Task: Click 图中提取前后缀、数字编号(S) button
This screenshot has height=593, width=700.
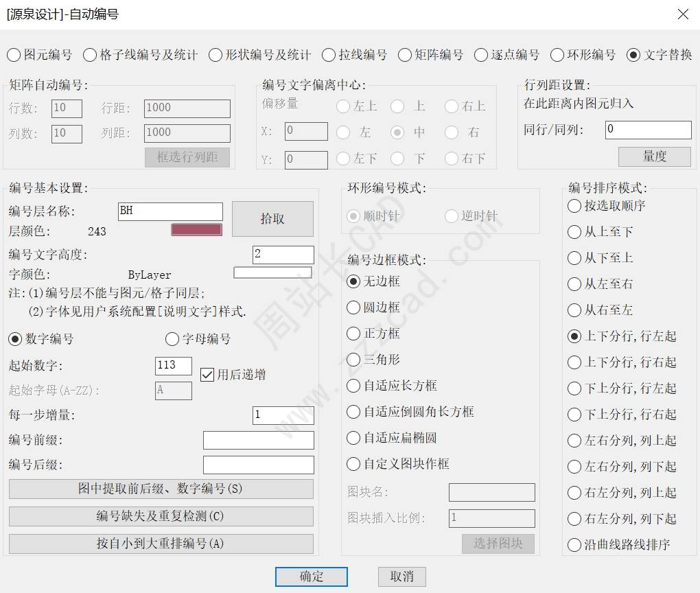Action: (161, 489)
